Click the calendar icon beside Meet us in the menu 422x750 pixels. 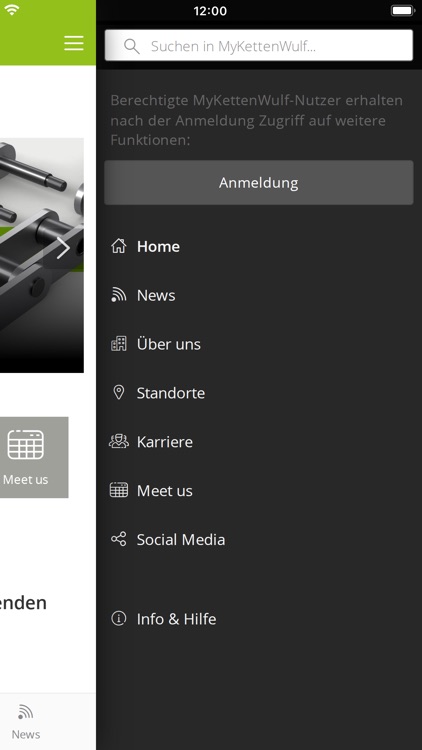(x=119, y=490)
